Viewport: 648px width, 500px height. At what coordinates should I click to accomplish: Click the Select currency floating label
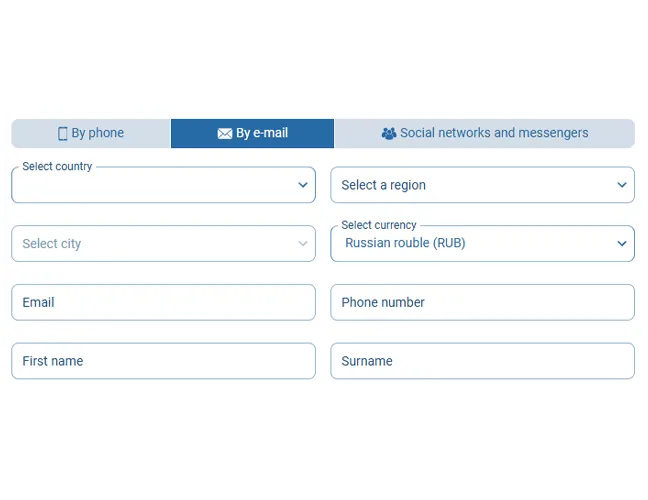pos(379,226)
